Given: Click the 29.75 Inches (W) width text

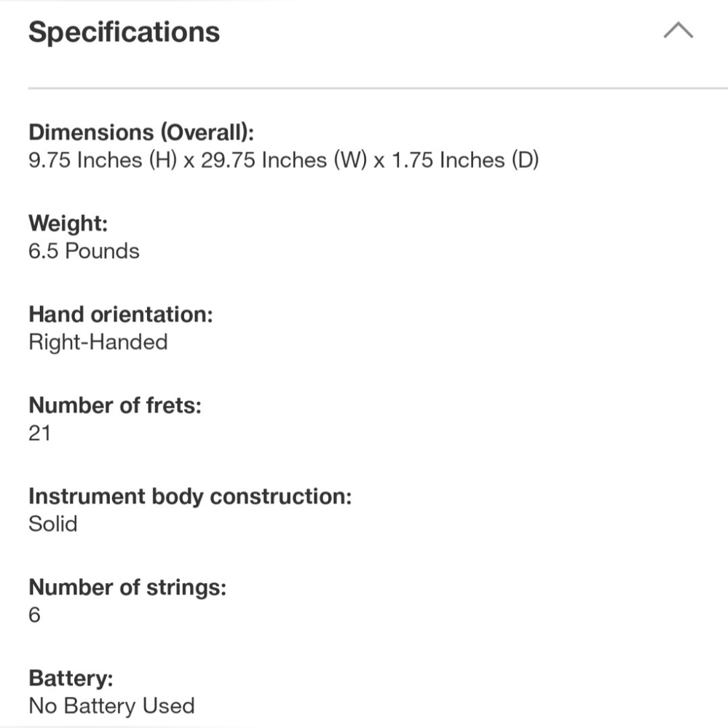Looking at the screenshot, I should (284, 160).
